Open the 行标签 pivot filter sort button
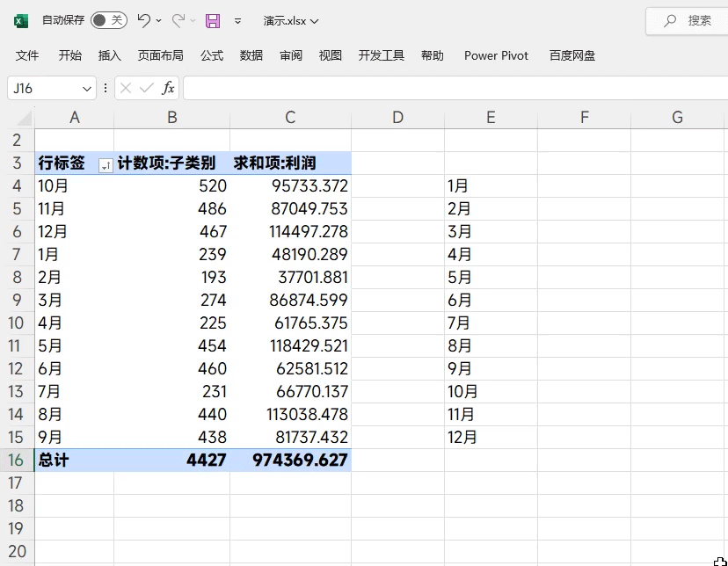Screen dimensions: 728x566 coord(106,164)
